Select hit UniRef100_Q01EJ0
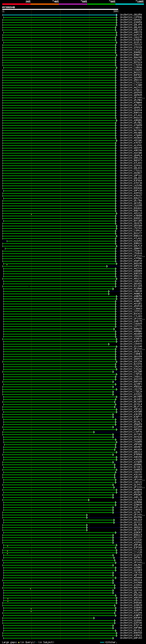Screen dimensions: 146x644 click(131, 42)
